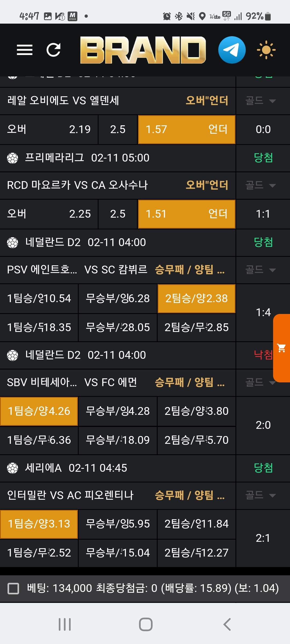Expand 골드 dropdown for PSV 에인트호번 match
The width and height of the screenshot is (290, 644).
[260, 270]
